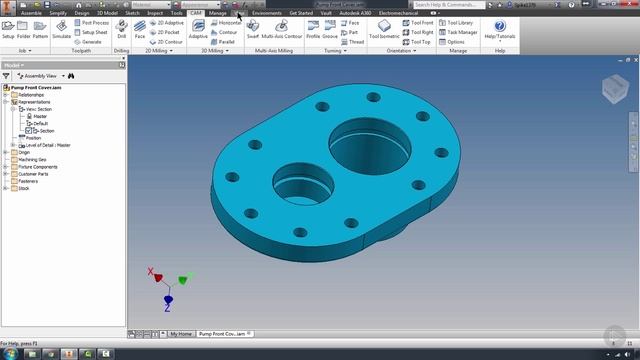Expand the 3D Milling panel dropdown
640x360 pixels.
(215, 51)
